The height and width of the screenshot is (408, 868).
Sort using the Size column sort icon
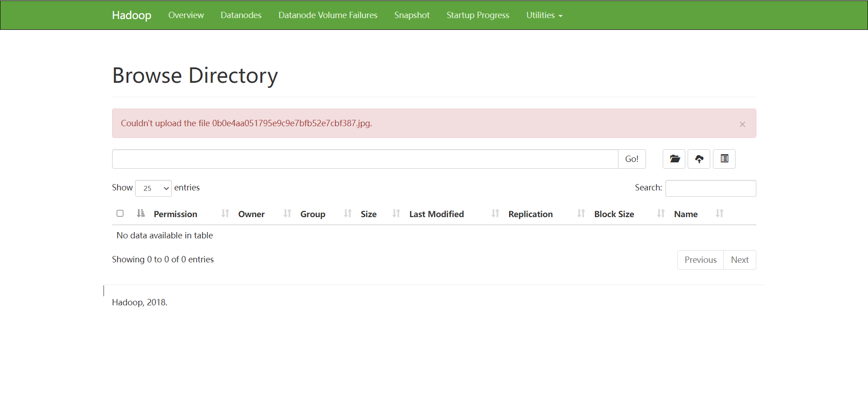pos(396,213)
